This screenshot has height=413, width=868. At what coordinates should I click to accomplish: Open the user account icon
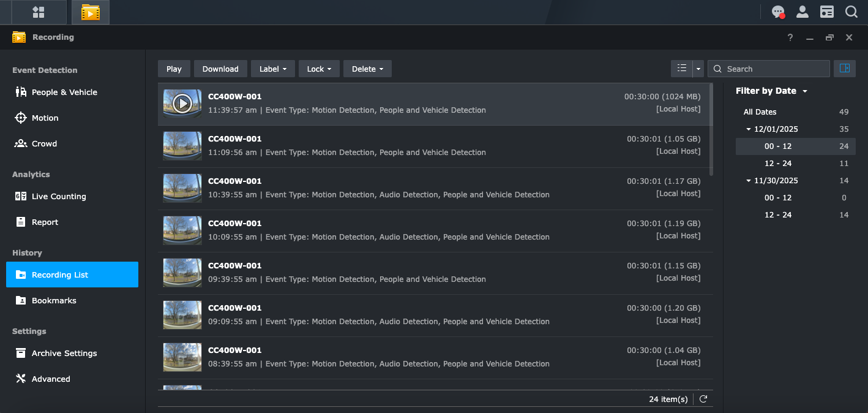pyautogui.click(x=802, y=12)
